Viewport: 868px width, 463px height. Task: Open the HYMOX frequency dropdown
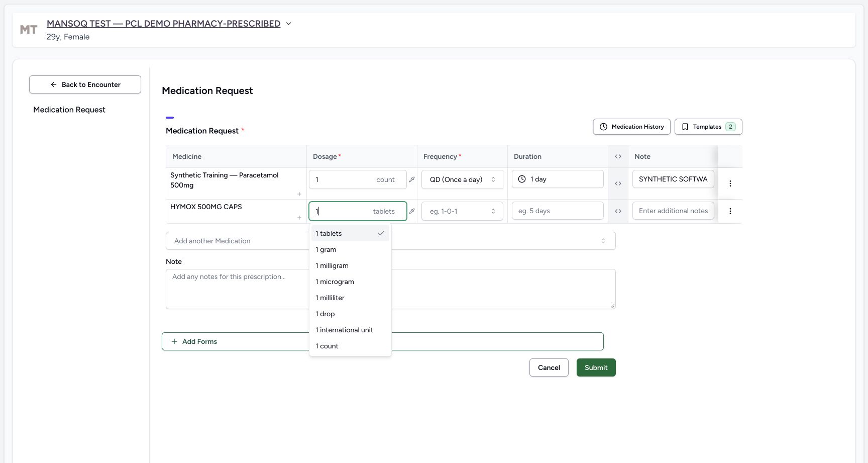[x=462, y=211]
